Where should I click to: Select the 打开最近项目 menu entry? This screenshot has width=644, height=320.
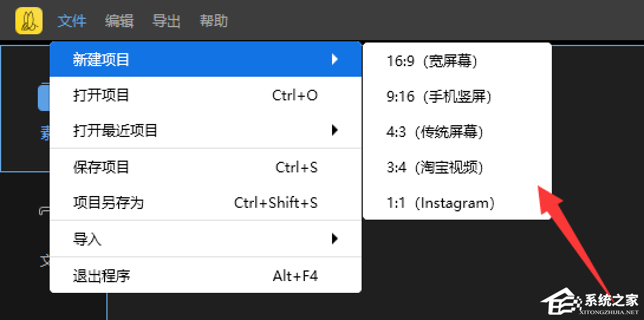pos(115,130)
